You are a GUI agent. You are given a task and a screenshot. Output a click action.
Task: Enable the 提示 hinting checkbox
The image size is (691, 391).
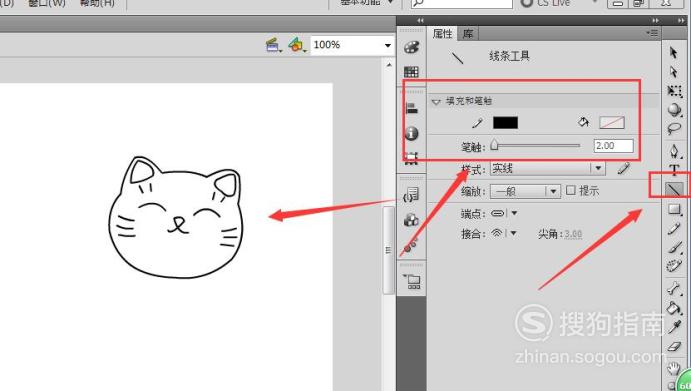point(571,190)
